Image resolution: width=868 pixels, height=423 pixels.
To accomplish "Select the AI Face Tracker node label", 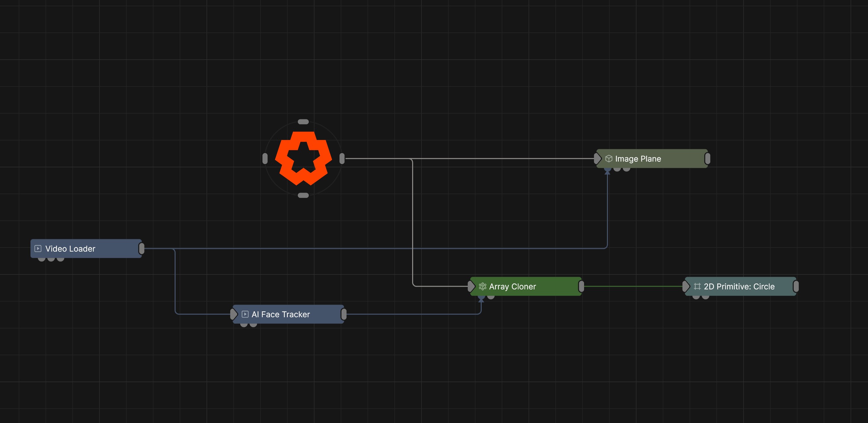I will [x=281, y=315].
